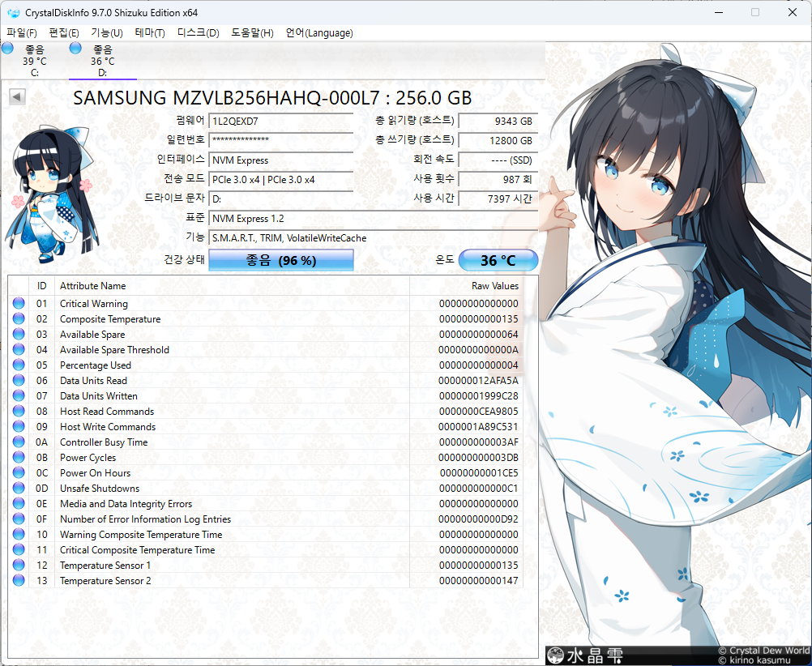The width and height of the screenshot is (812, 666).
Task: Select the Percentage Used attribute name
Action: pyautogui.click(x=96, y=365)
